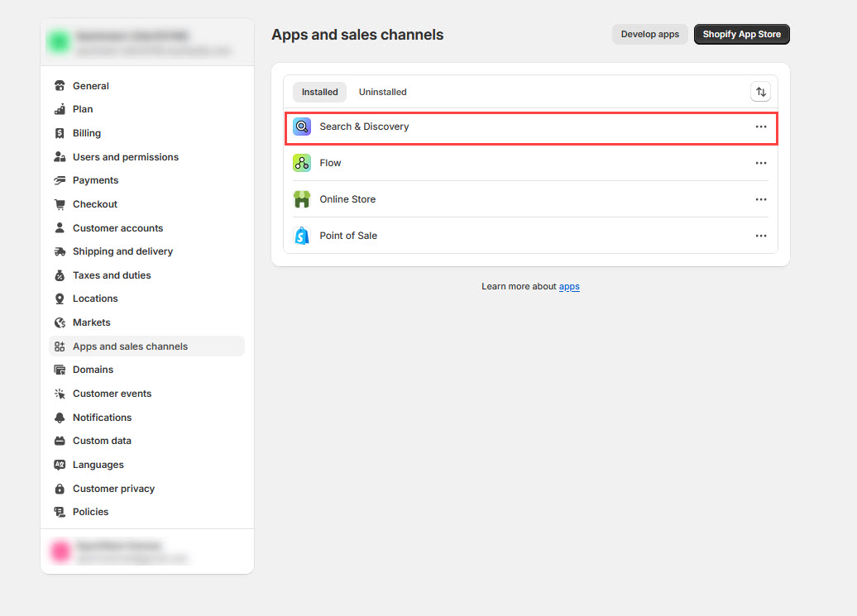Select the Installed tab

click(x=319, y=92)
